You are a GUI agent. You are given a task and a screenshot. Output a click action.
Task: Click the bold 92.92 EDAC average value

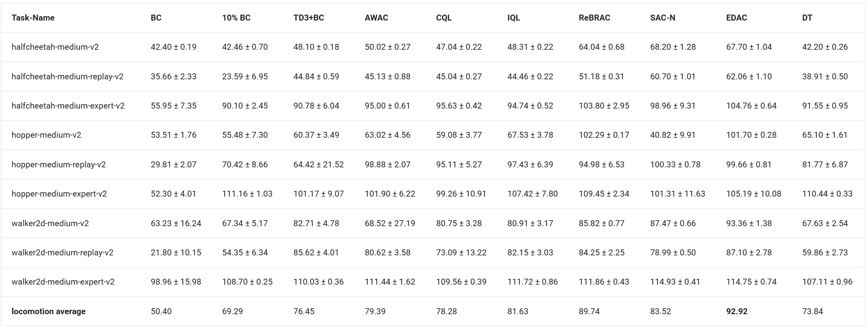pyautogui.click(x=736, y=311)
